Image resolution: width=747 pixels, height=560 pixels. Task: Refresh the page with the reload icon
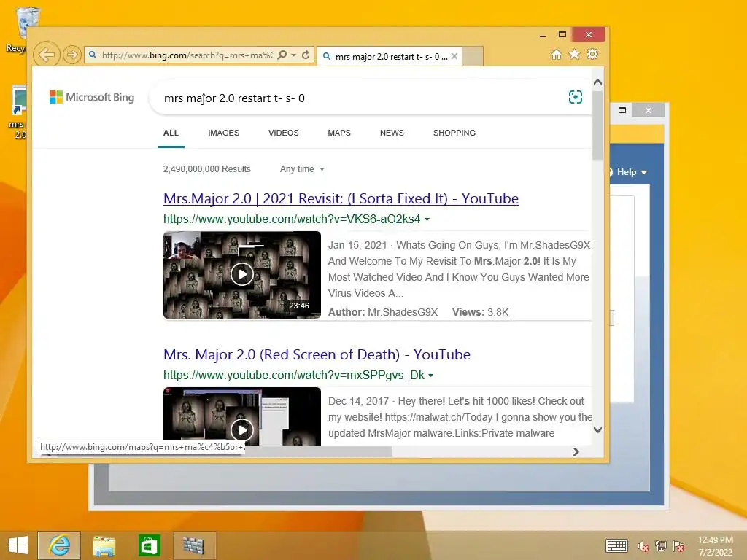point(306,55)
